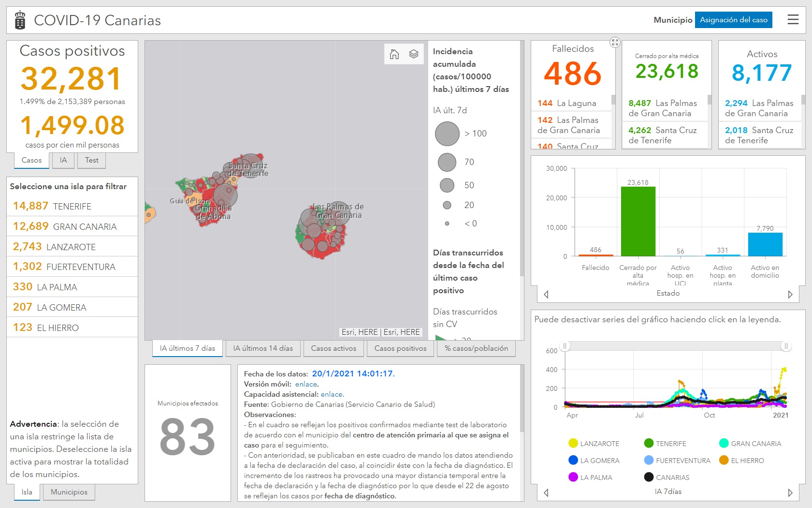Switch to the Casos activos map tab
The height and width of the screenshot is (508, 812).
333,348
